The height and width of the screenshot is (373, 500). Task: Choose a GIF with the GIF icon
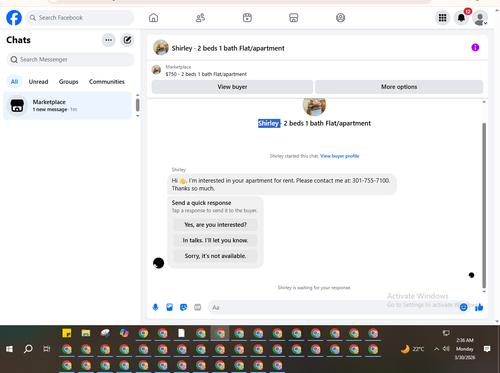198,307
